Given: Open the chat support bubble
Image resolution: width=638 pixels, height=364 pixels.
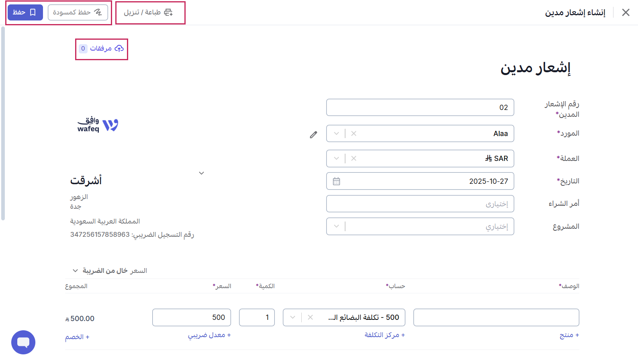Looking at the screenshot, I should pos(23,342).
